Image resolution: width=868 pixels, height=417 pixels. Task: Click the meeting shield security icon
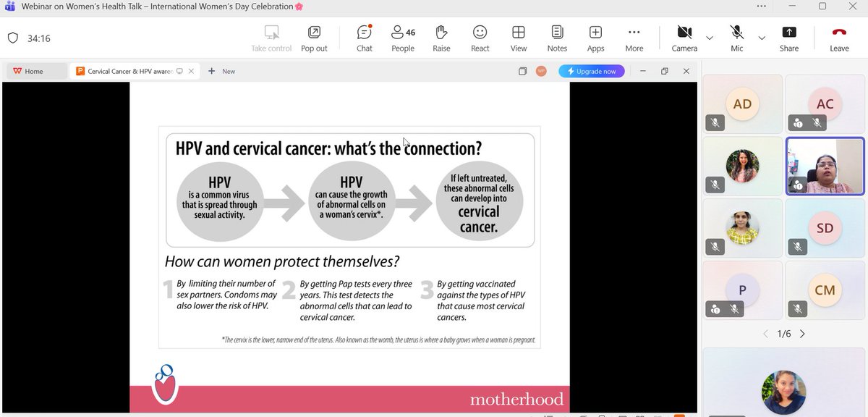tap(12, 38)
